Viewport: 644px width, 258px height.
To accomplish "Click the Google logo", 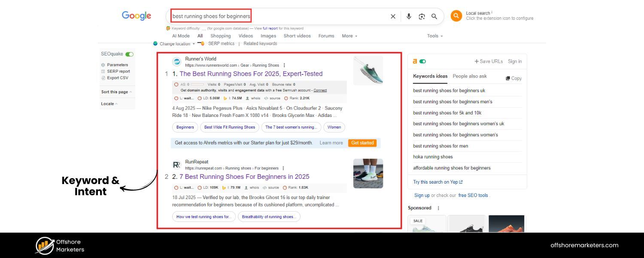I will point(136,16).
